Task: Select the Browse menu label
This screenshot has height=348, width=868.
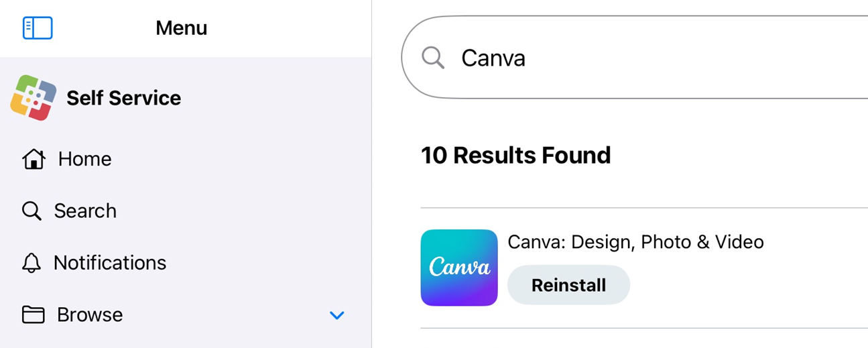Action: 90,314
